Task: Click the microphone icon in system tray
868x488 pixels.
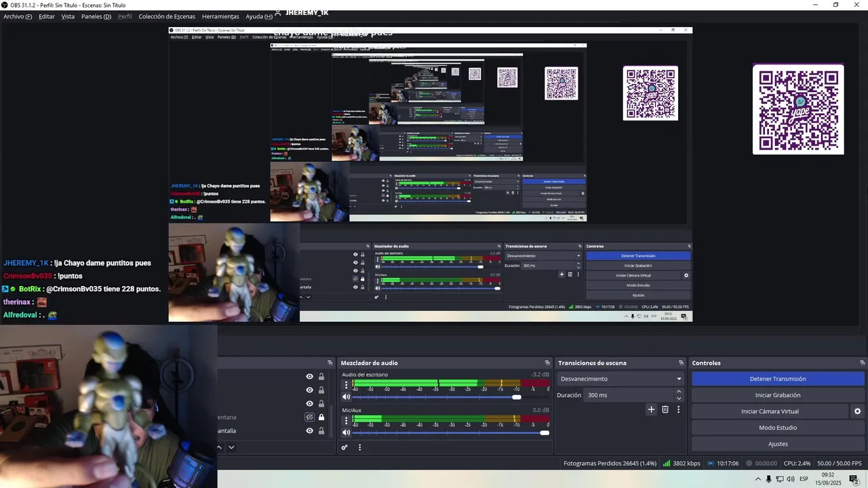Action: pyautogui.click(x=768, y=479)
